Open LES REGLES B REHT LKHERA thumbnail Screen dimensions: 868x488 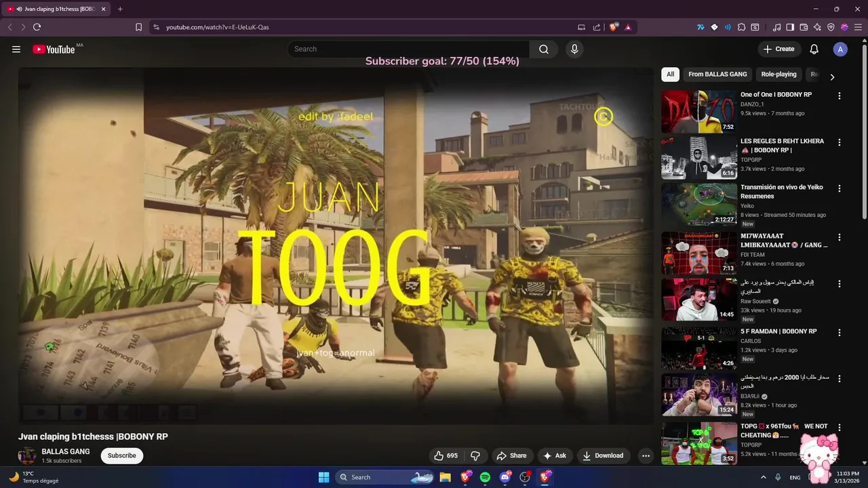pyautogui.click(x=699, y=158)
